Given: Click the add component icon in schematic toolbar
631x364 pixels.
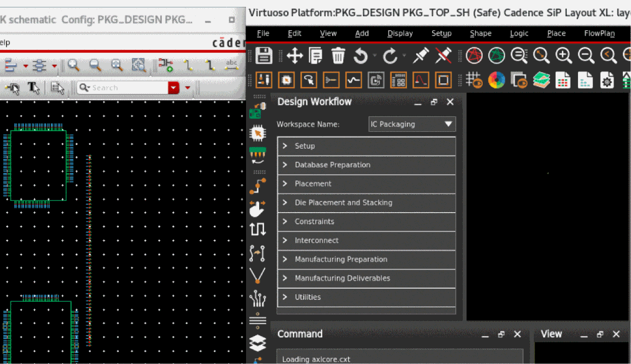Looking at the screenshot, I should point(166,65).
